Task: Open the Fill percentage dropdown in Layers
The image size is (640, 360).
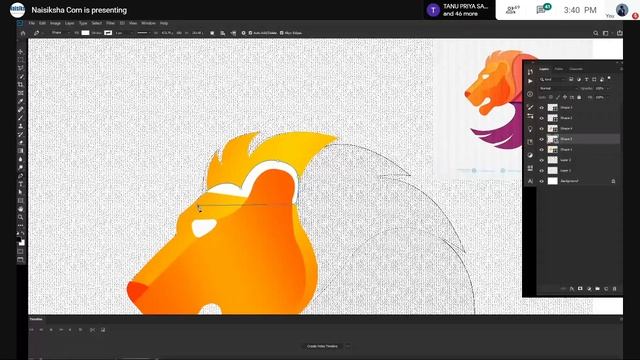Action: [x=607, y=98]
